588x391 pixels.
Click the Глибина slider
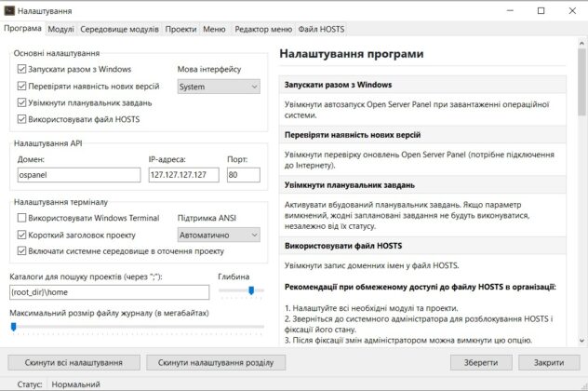pyautogui.click(x=240, y=290)
